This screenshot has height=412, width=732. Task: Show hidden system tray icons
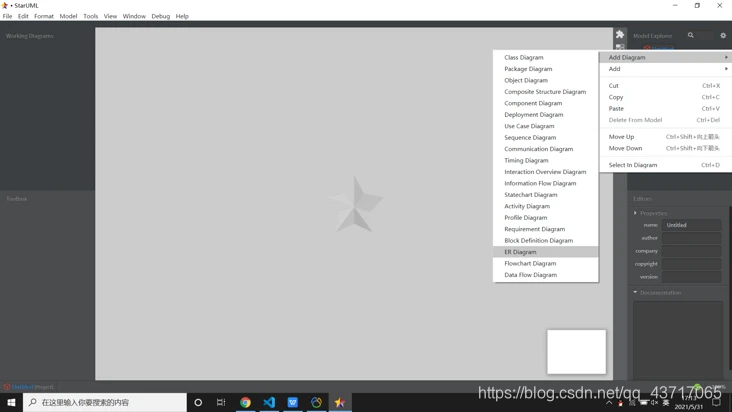tap(609, 402)
